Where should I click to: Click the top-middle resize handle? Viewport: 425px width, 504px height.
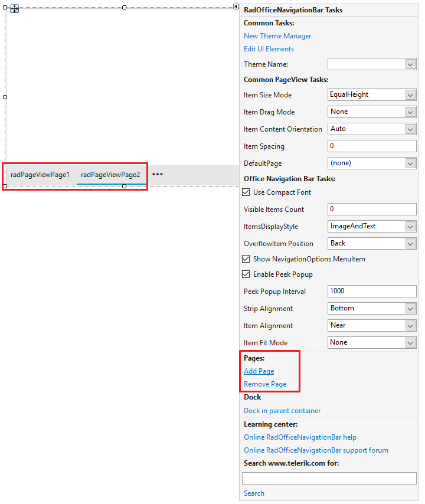pos(124,7)
